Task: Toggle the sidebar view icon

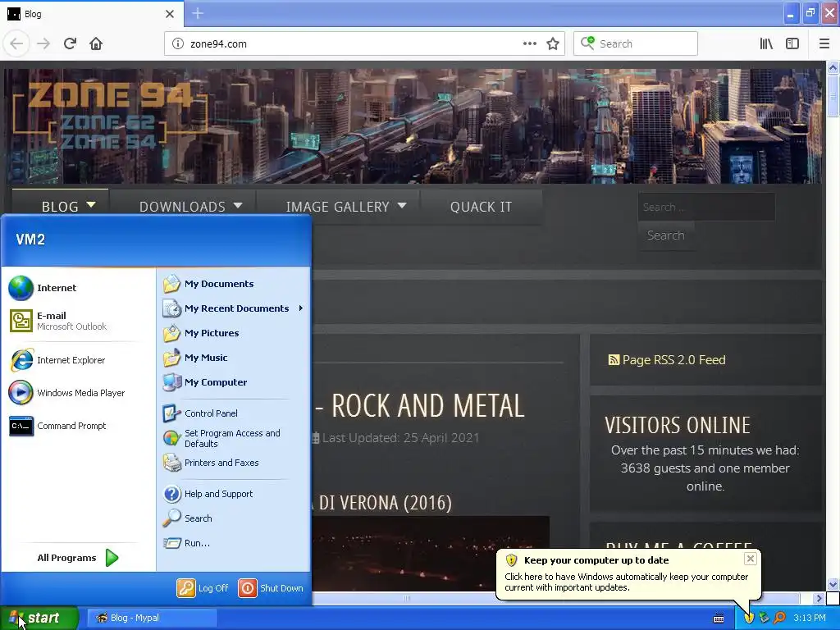Action: point(792,43)
